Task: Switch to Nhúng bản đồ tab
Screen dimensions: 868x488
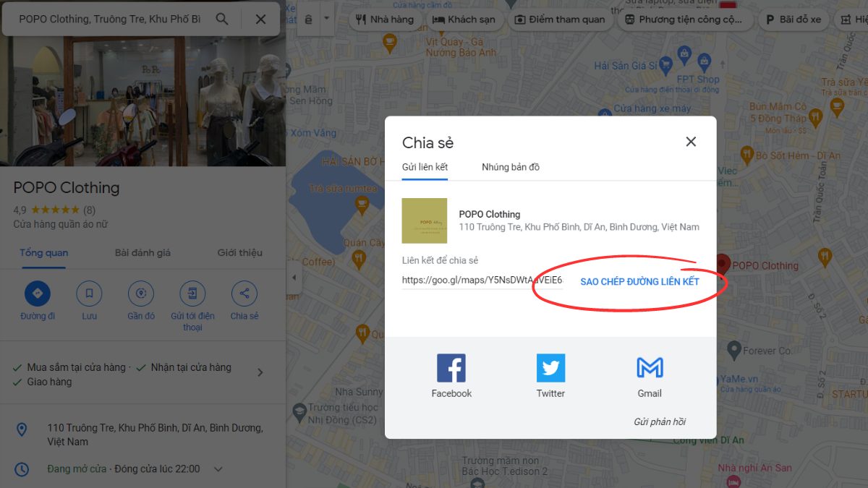Action: pyautogui.click(x=511, y=167)
